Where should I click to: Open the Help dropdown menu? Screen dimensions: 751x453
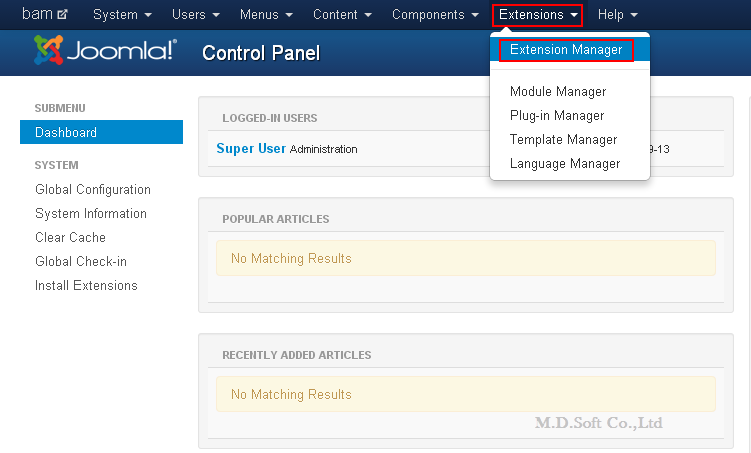coord(617,15)
